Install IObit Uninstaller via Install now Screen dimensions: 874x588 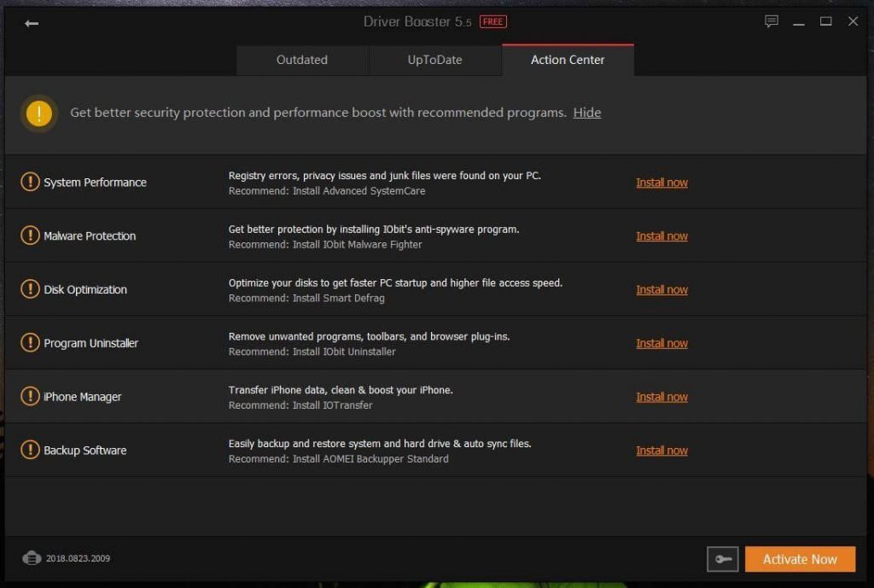[661, 343]
